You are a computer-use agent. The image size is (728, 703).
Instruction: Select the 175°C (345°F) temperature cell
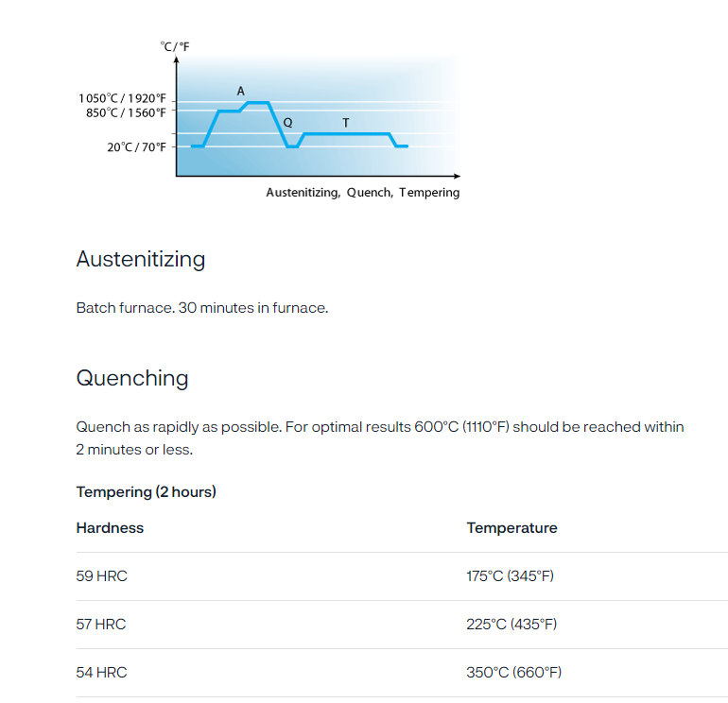click(510, 576)
